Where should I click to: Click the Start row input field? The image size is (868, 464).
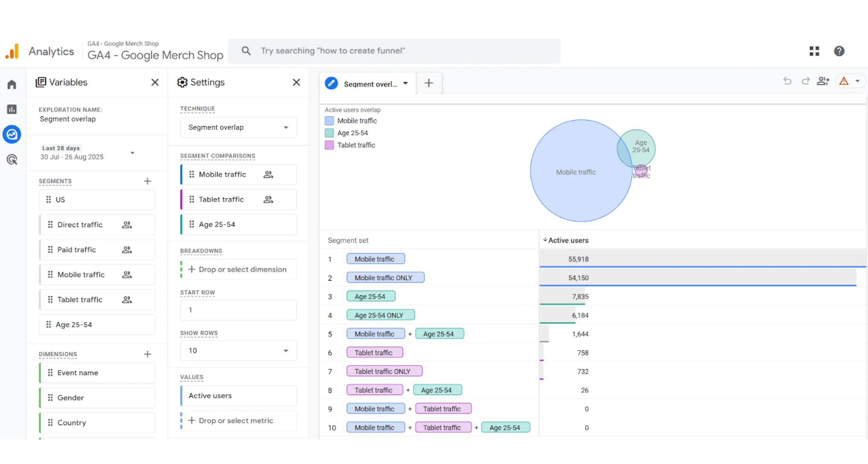[x=238, y=310]
